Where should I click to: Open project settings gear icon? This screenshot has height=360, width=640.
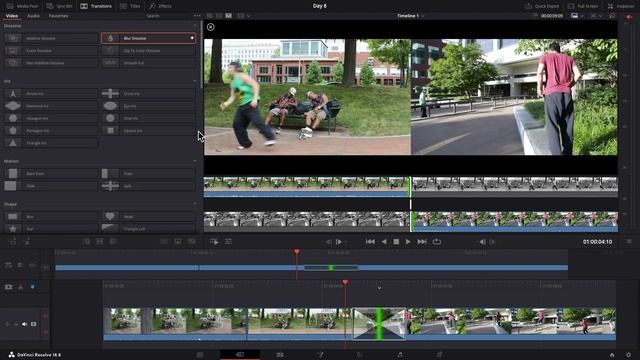tap(628, 355)
